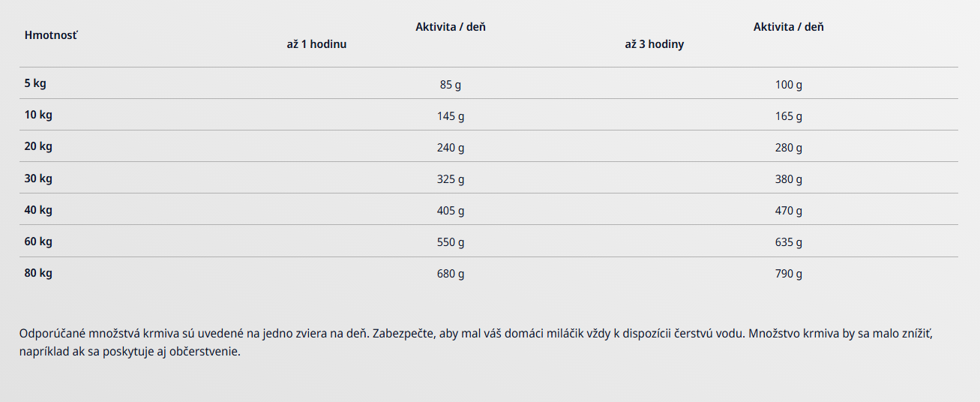Screen dimensions: 980x402
Task: Click the 635 g value cell
Action: coord(789,242)
